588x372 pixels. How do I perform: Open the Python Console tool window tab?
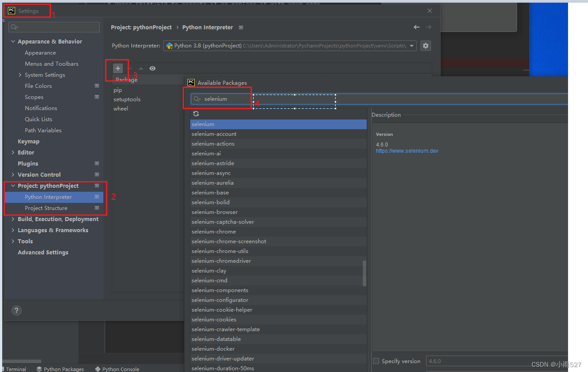[117, 369]
